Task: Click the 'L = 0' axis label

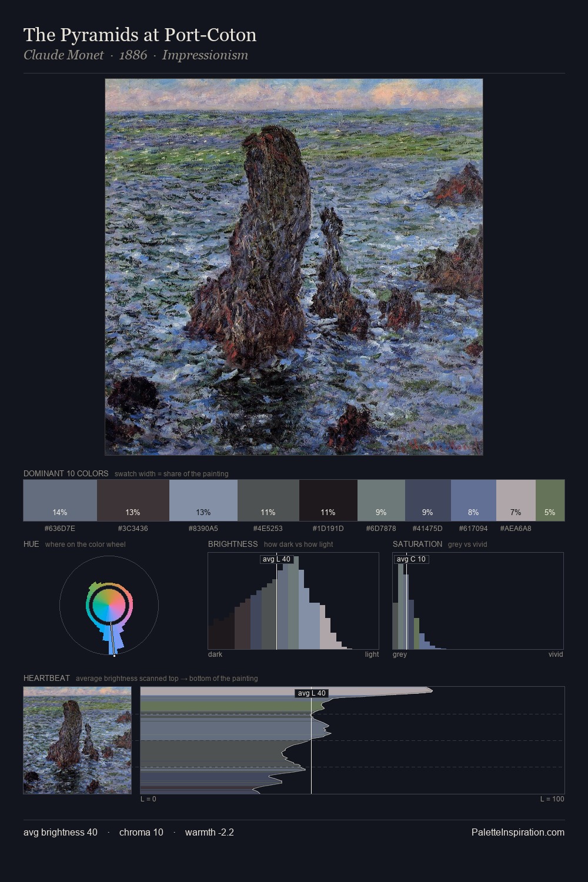Action: pyautogui.click(x=148, y=799)
